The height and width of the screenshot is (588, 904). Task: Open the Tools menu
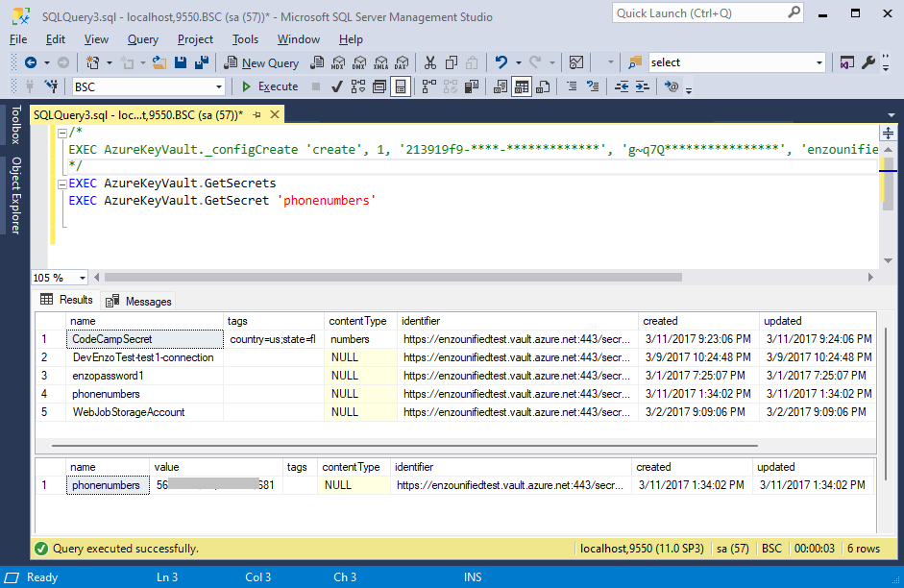tap(245, 39)
